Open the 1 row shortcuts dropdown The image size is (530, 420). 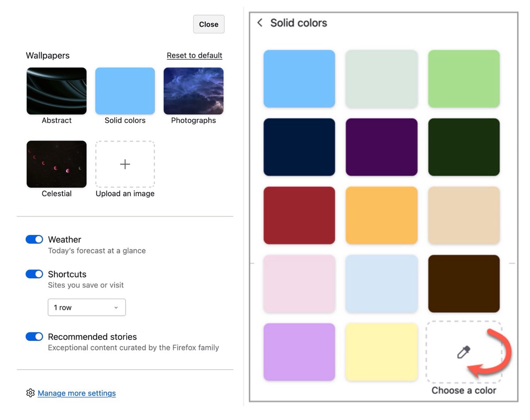click(87, 307)
